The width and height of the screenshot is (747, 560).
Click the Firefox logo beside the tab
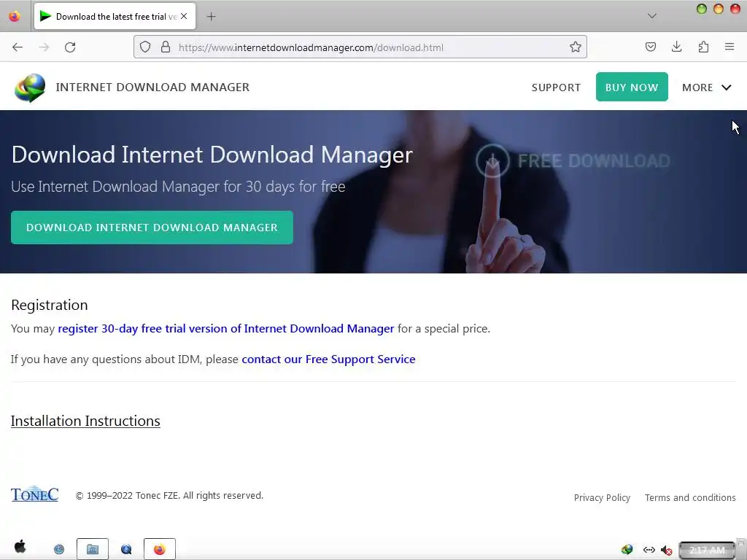pyautogui.click(x=15, y=16)
